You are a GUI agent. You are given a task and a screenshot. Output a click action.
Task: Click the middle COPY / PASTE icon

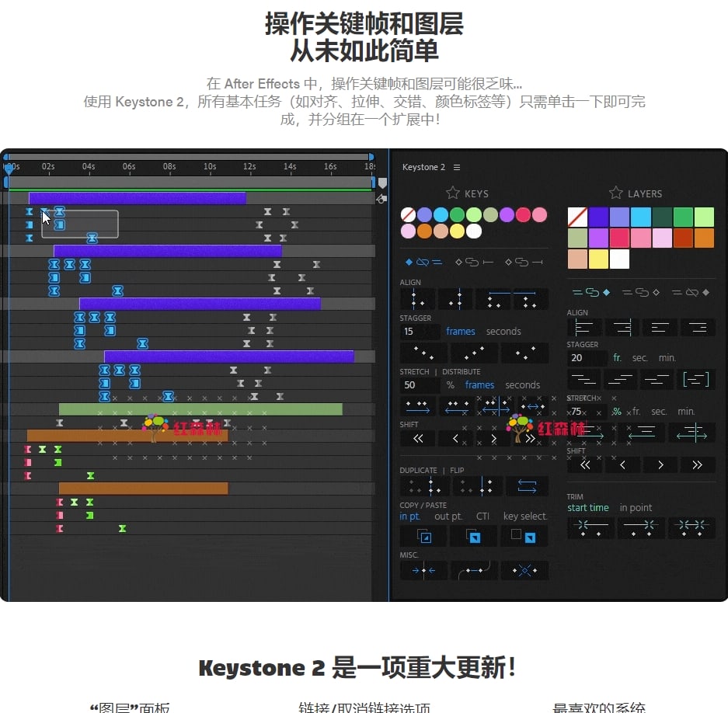[x=475, y=536]
